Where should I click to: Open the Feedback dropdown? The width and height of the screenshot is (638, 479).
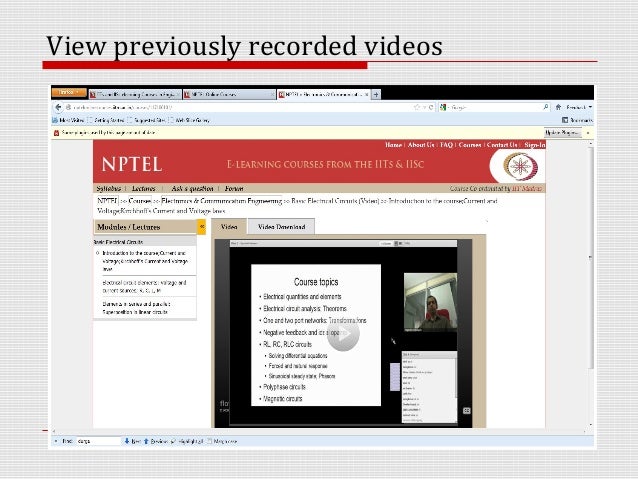579,107
